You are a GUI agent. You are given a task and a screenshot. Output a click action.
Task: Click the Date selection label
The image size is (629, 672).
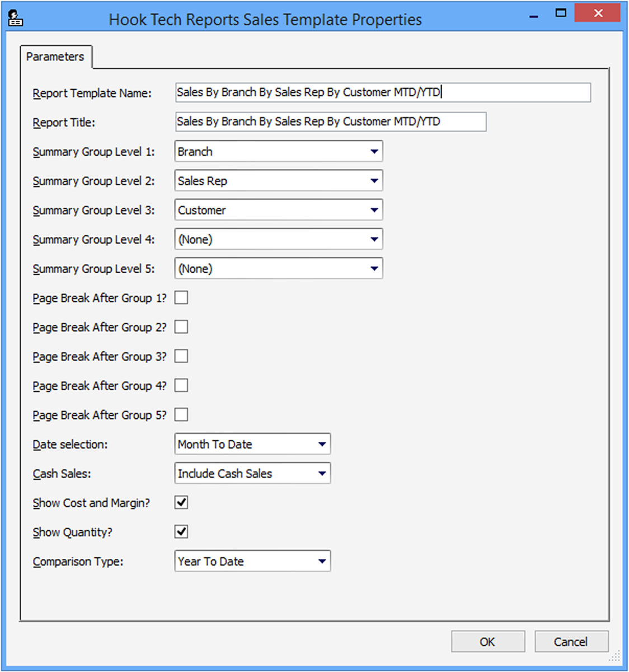click(70, 445)
